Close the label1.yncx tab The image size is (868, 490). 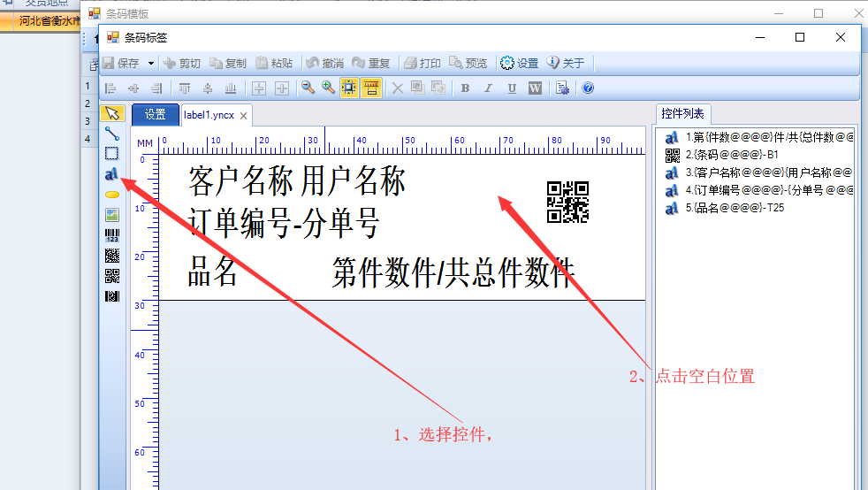[x=244, y=116]
